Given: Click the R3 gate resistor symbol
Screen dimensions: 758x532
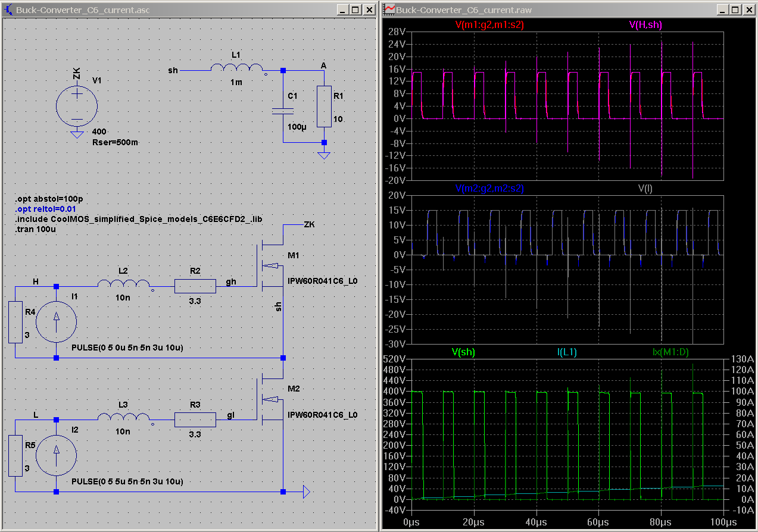Looking at the screenshot, I should tap(195, 420).
